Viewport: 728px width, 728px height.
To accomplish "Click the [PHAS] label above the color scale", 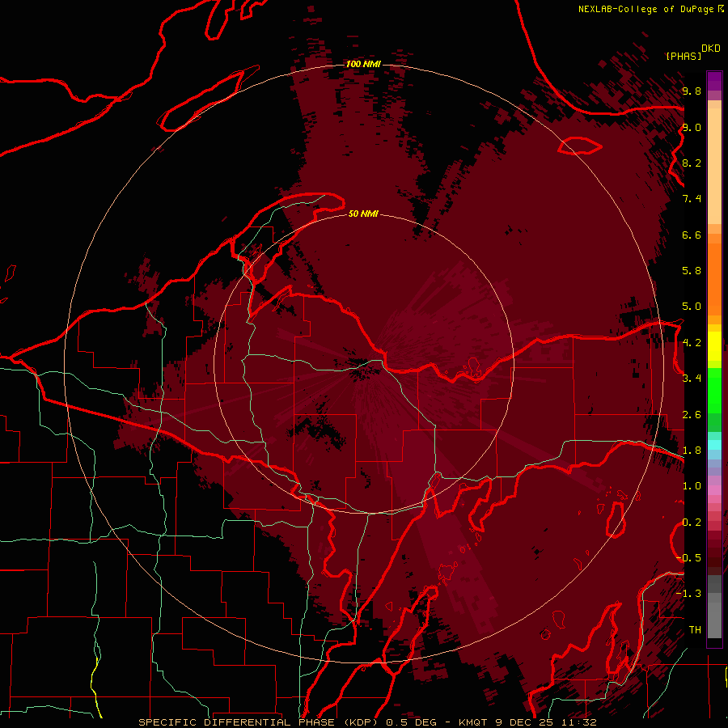I will pyautogui.click(x=684, y=56).
